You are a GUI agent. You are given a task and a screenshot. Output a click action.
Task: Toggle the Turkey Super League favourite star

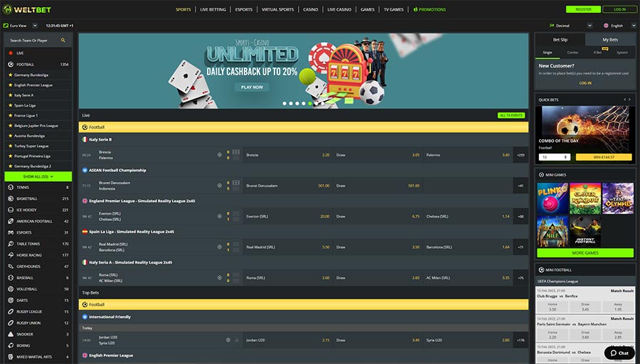(11, 146)
